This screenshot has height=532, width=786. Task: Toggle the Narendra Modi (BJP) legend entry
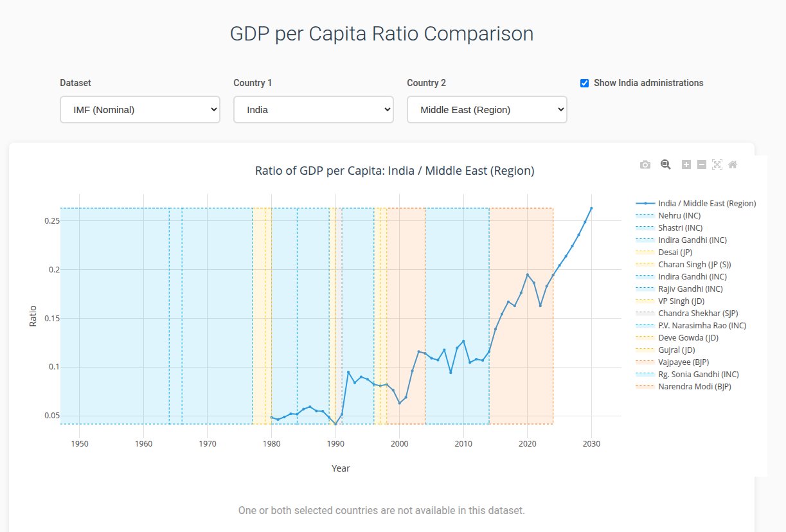tap(695, 387)
